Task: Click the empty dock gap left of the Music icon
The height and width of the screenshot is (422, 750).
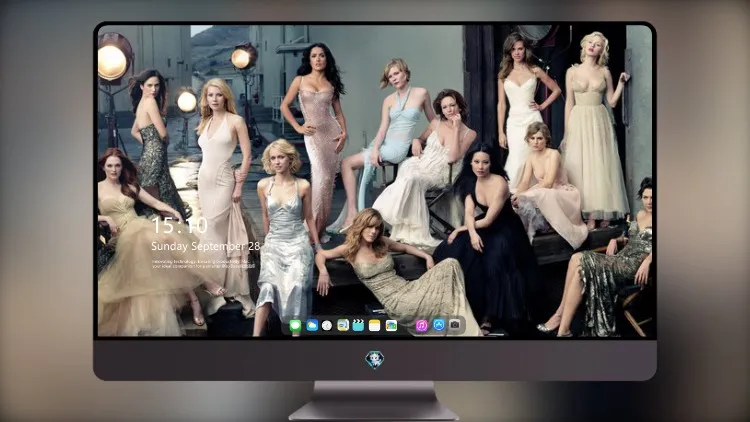Action: [x=406, y=326]
